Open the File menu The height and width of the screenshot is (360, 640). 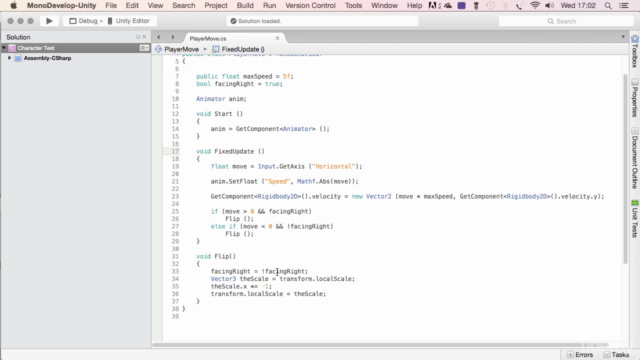pyautogui.click(x=111, y=5)
